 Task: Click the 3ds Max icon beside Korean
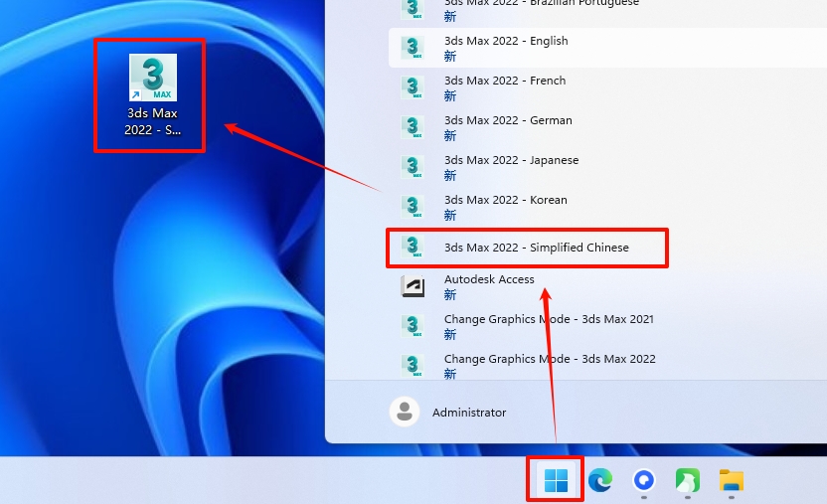[413, 207]
